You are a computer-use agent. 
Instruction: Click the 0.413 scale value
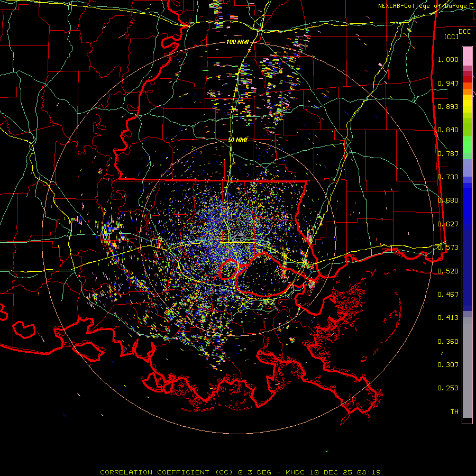[x=448, y=318]
